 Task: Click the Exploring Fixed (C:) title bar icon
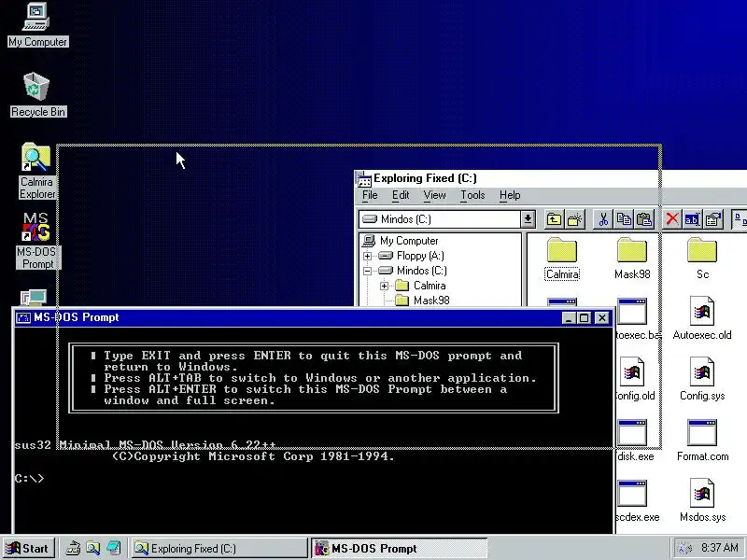364,178
